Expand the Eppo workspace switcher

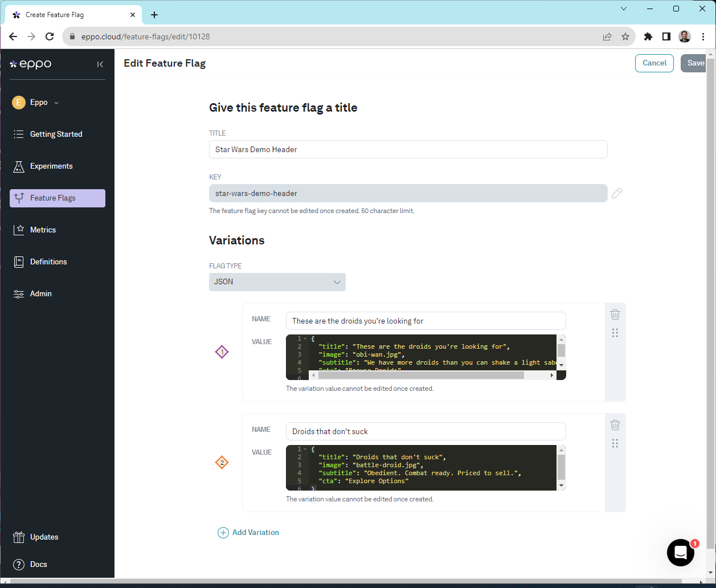(56, 103)
